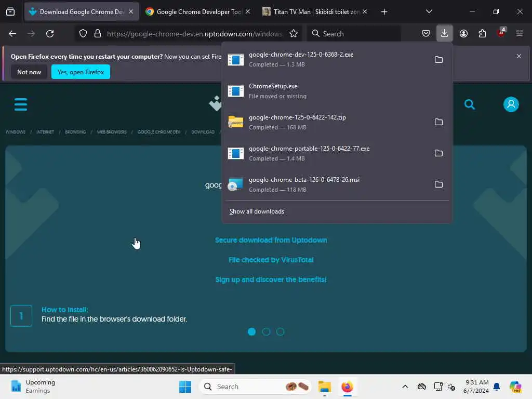The height and width of the screenshot is (399, 532).
Task: Click Secure download from Uptodown link
Action: coord(271,240)
